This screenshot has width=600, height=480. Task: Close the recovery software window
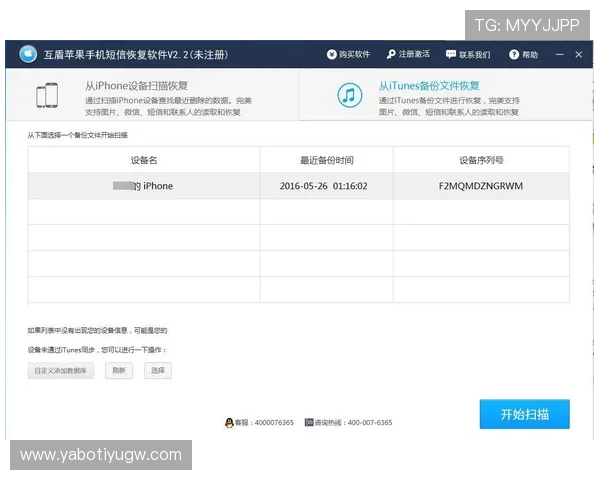pos(579,54)
